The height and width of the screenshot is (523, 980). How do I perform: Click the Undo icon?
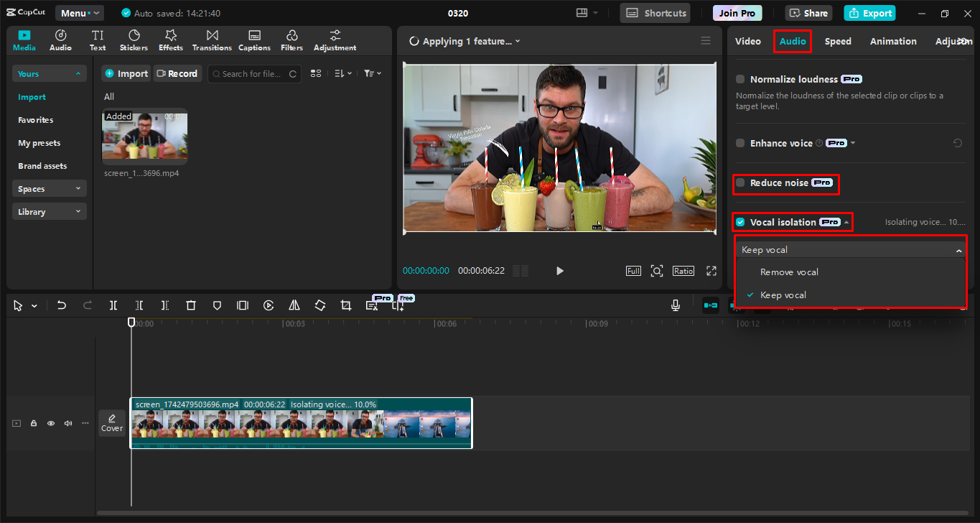click(x=61, y=305)
